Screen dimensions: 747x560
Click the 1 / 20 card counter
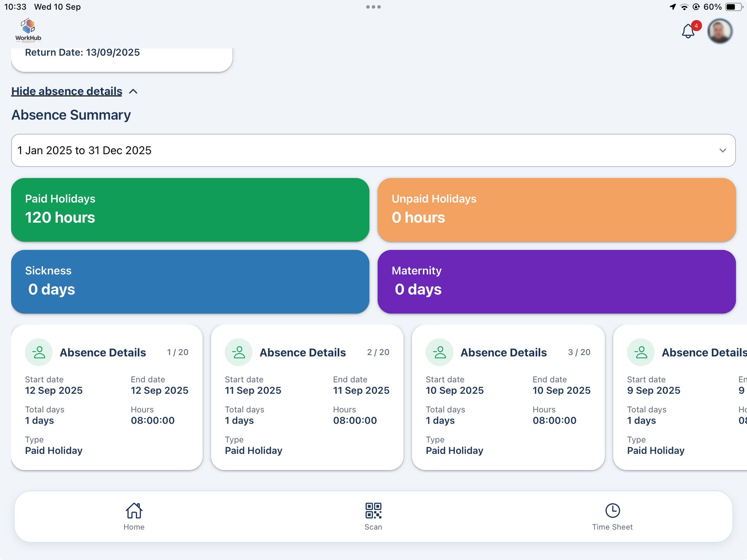[x=178, y=352]
